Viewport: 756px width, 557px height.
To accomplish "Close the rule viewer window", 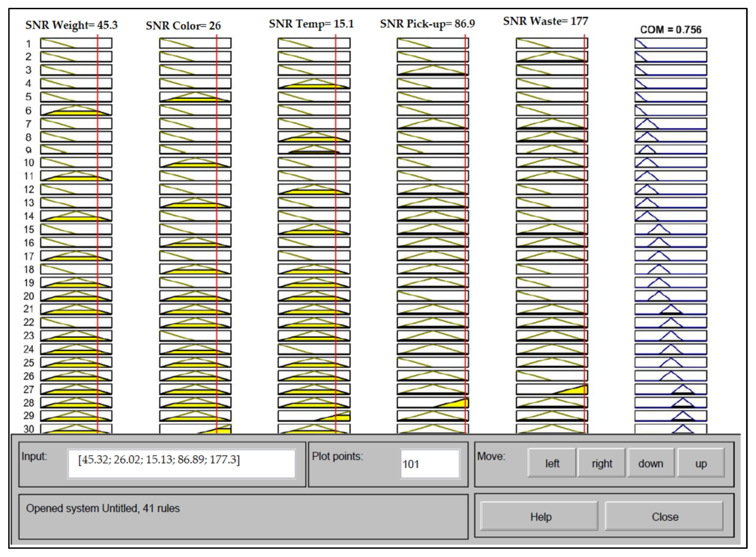I will 664,517.
